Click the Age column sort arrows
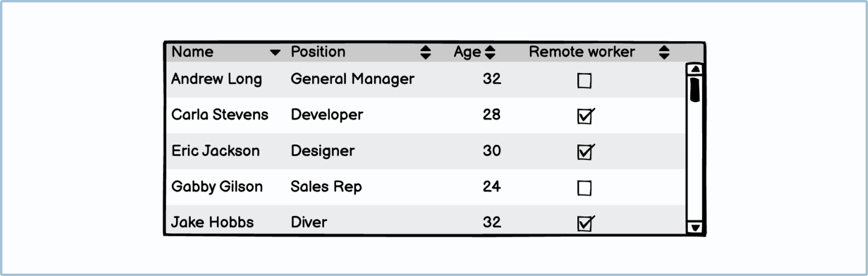The image size is (868, 276). point(490,52)
